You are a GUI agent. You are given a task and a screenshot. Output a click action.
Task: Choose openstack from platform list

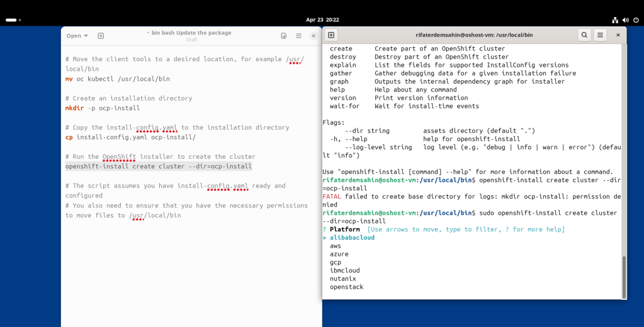[x=347, y=287]
